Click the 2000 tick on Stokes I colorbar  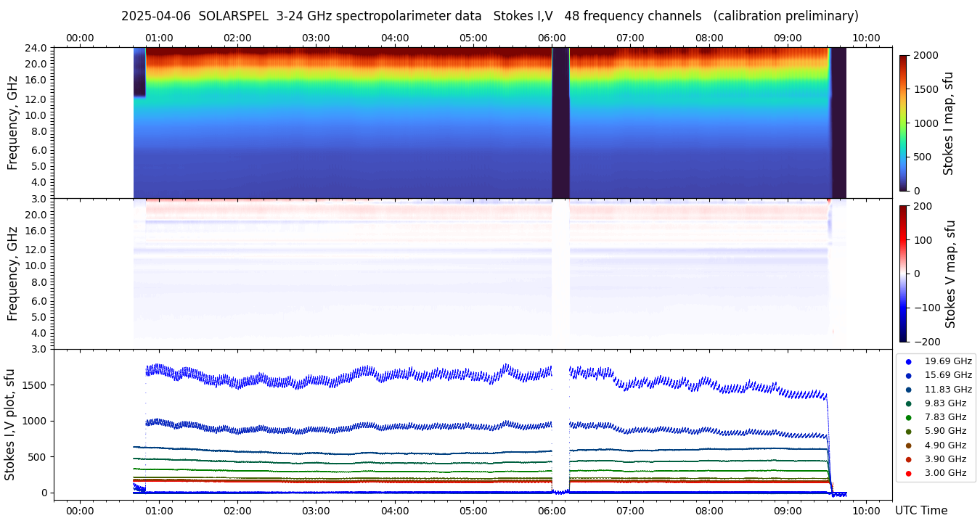click(x=926, y=55)
